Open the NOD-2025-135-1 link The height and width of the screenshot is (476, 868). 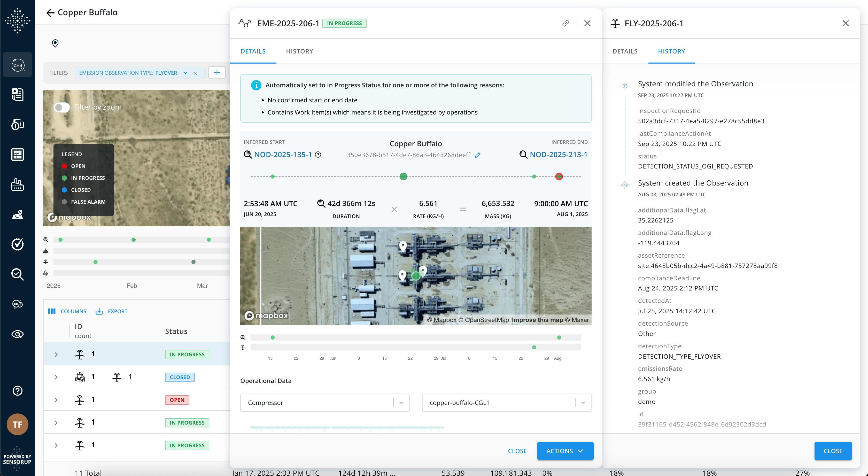[283, 154]
